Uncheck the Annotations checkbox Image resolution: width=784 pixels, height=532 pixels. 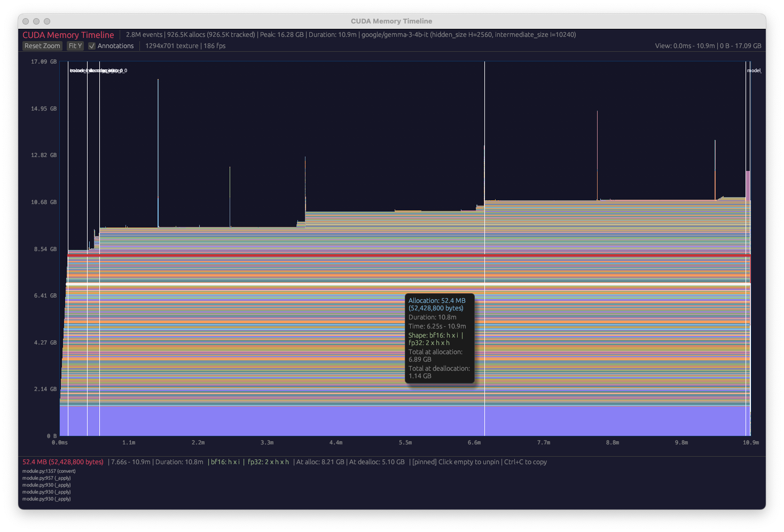tap(92, 46)
